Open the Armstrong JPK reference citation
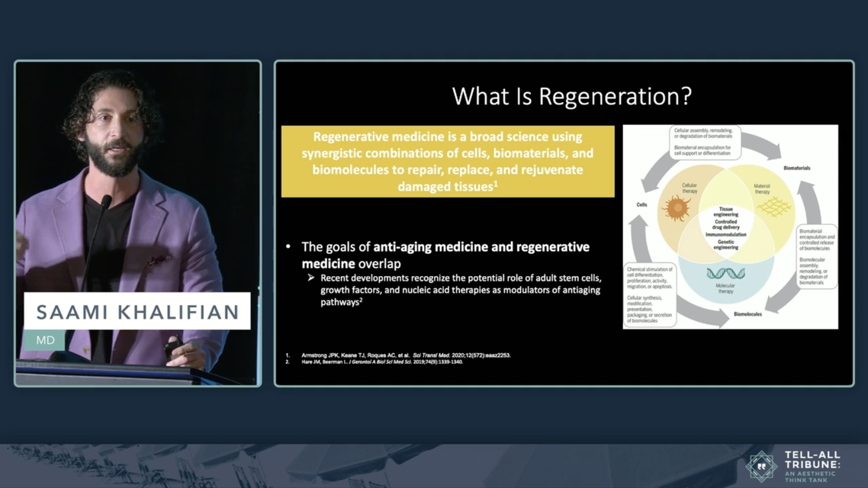Screen dimensions: 868x488 [x=397, y=355]
